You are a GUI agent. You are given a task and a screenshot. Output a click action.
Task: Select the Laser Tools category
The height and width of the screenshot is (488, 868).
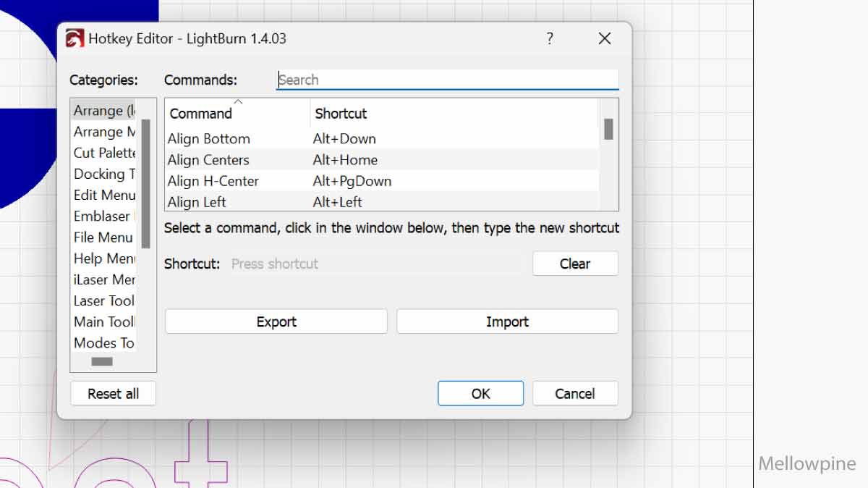104,300
